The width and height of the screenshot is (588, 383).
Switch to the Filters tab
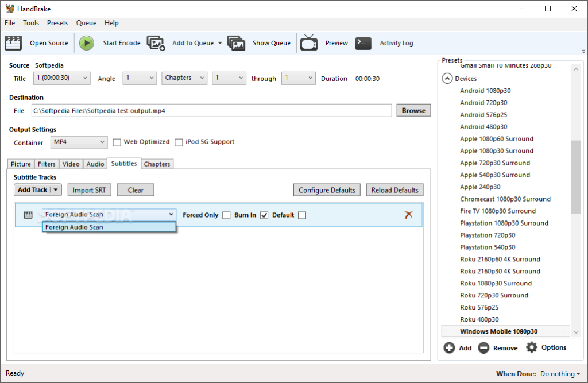(x=47, y=164)
